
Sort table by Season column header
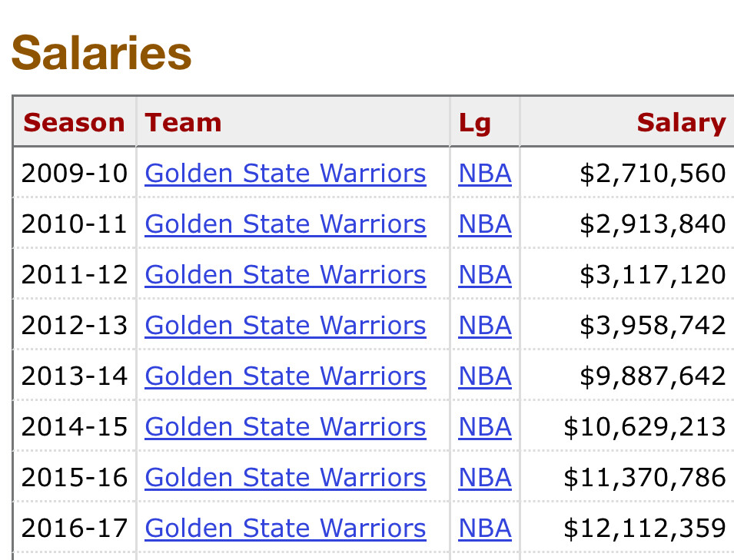click(74, 123)
